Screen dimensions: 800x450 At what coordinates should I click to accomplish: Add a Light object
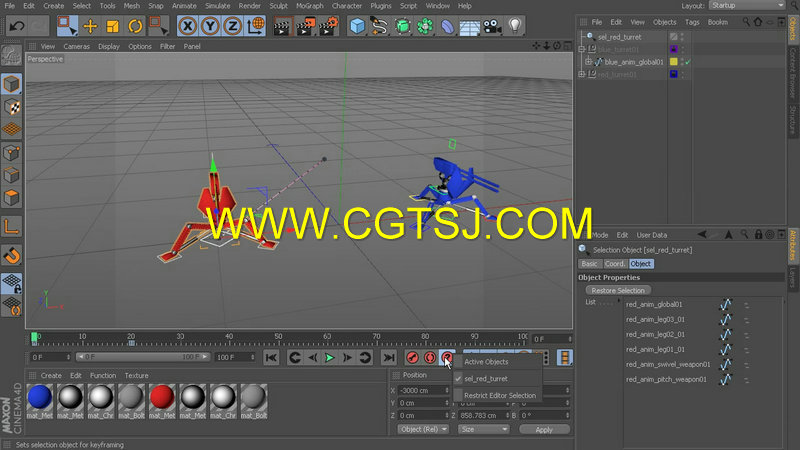515,26
